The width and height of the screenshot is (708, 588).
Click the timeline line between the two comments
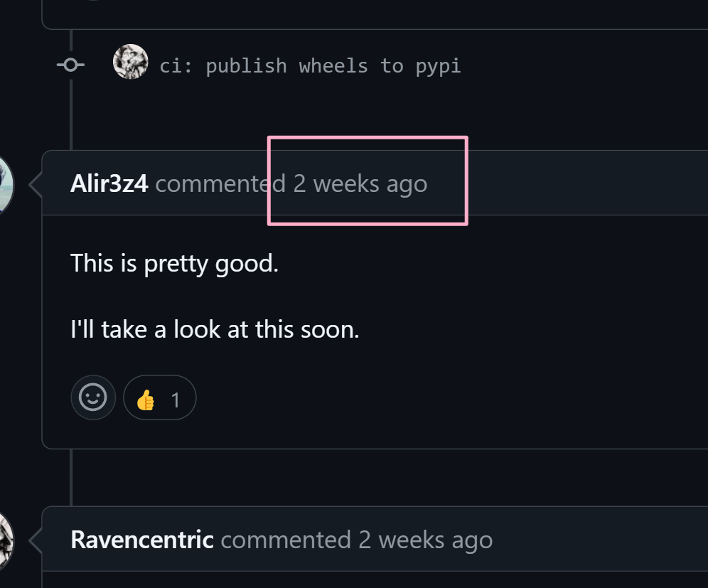pyautogui.click(x=71, y=477)
